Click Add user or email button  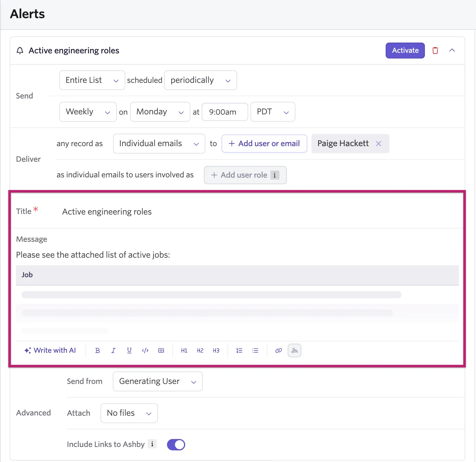point(264,144)
